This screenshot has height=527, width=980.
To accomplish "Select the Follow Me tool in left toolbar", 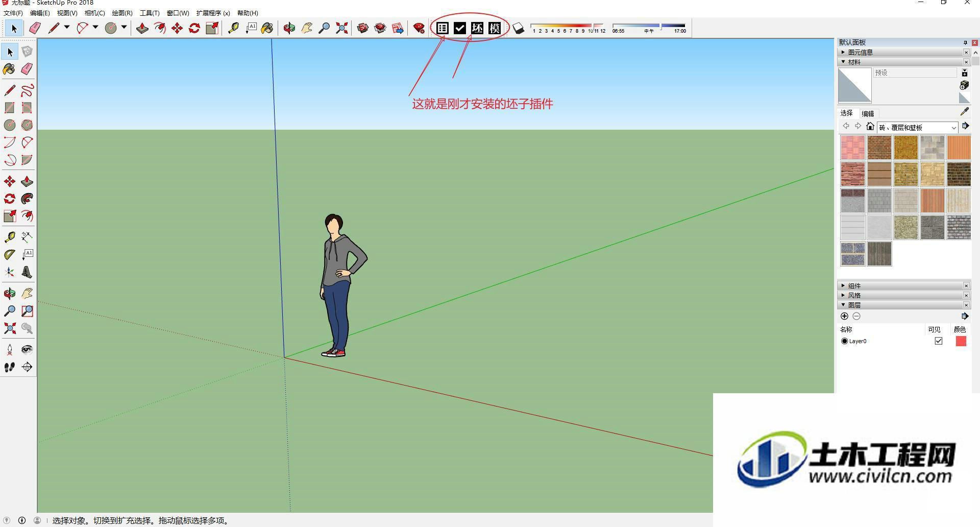I will (27, 199).
